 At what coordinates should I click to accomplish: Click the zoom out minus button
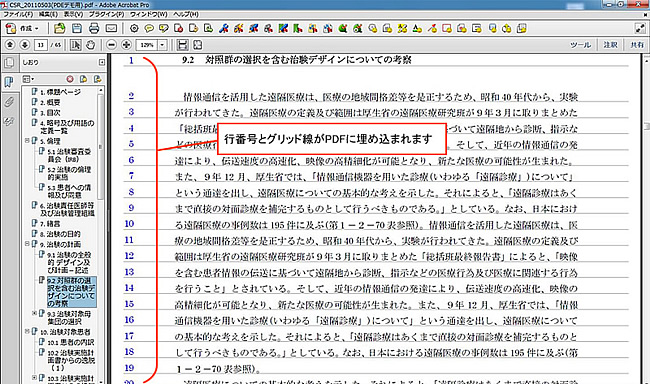click(x=111, y=45)
